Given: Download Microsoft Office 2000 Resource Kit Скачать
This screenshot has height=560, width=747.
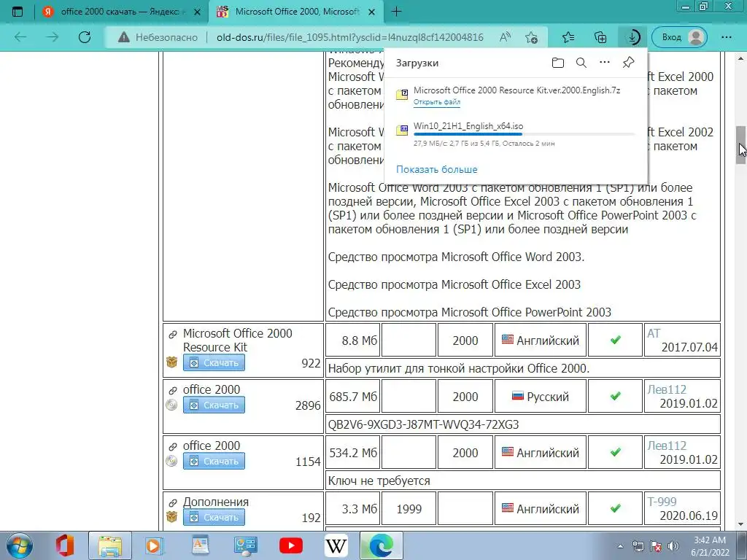Looking at the screenshot, I should click(214, 363).
